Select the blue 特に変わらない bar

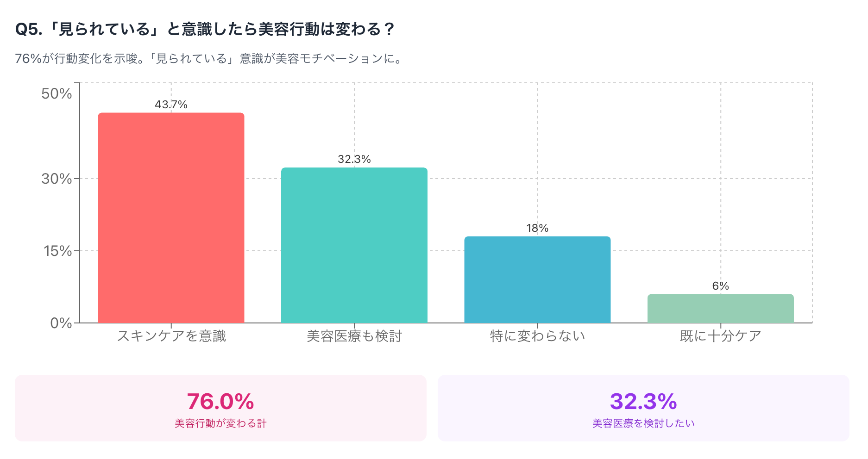pos(537,279)
